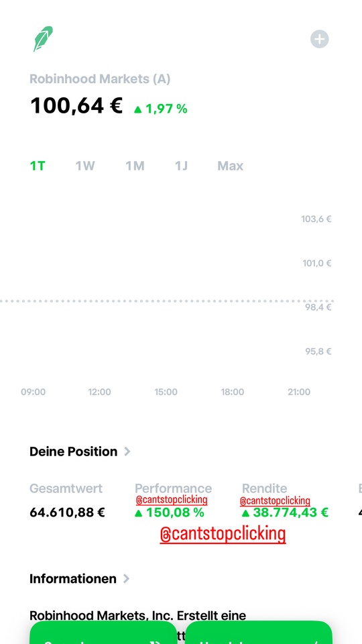
Task: Select the Max chart range
Action: pos(230,166)
